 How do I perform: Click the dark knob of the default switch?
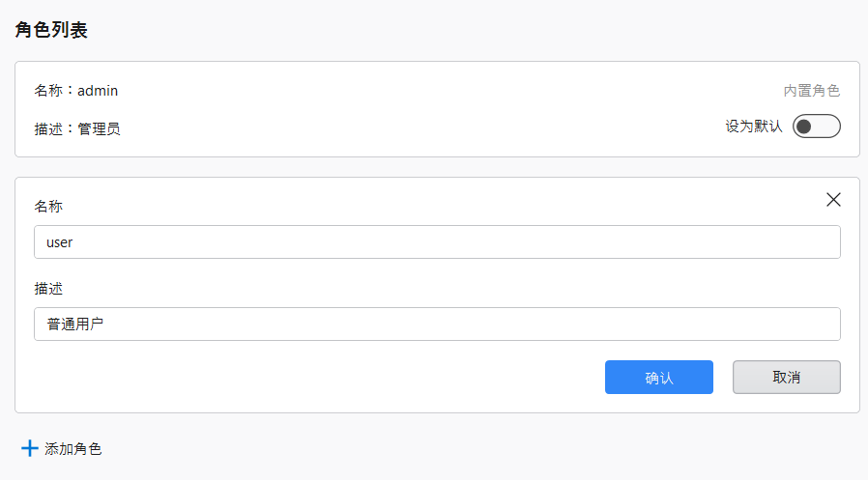805,127
